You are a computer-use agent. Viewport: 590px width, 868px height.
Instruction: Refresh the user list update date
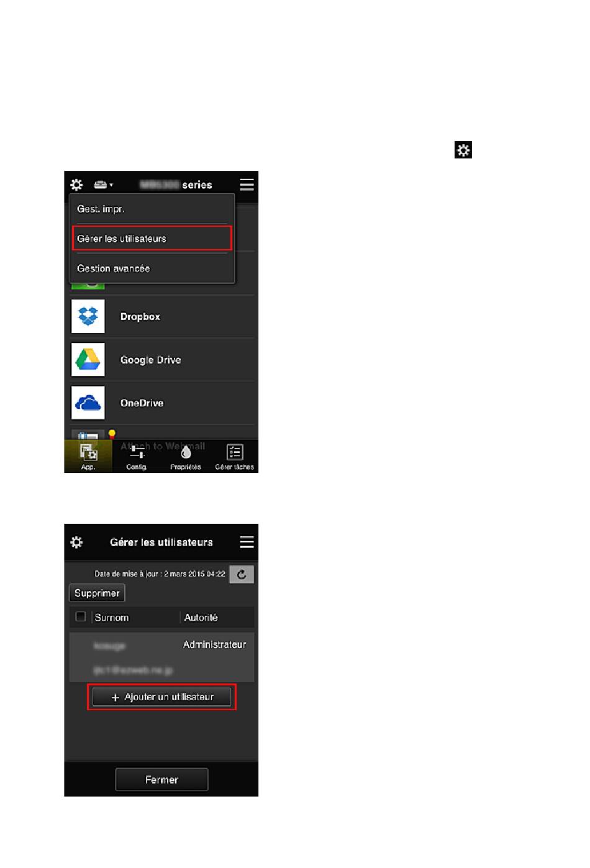point(242,574)
